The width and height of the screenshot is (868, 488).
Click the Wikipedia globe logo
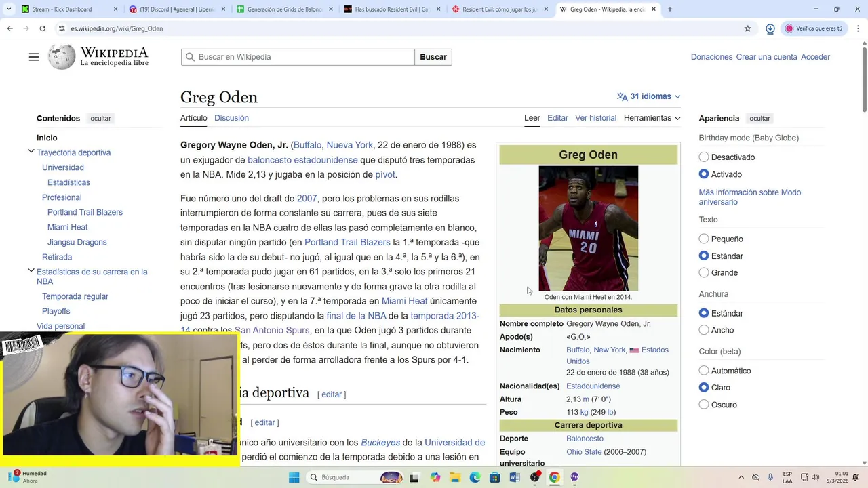coord(62,57)
